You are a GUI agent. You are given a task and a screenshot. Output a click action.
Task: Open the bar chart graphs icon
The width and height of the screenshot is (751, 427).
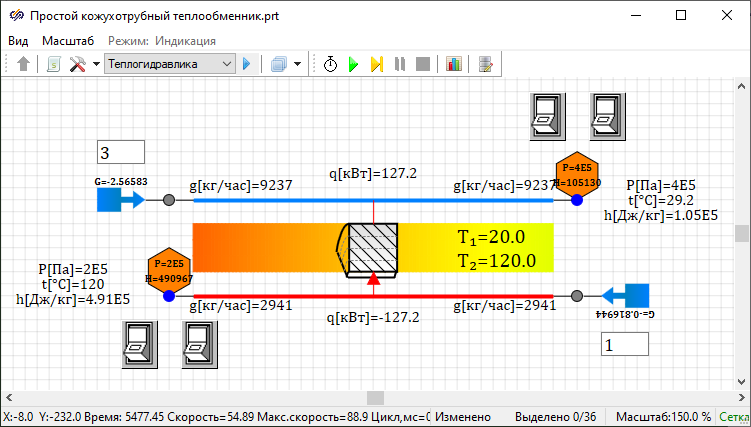click(454, 64)
